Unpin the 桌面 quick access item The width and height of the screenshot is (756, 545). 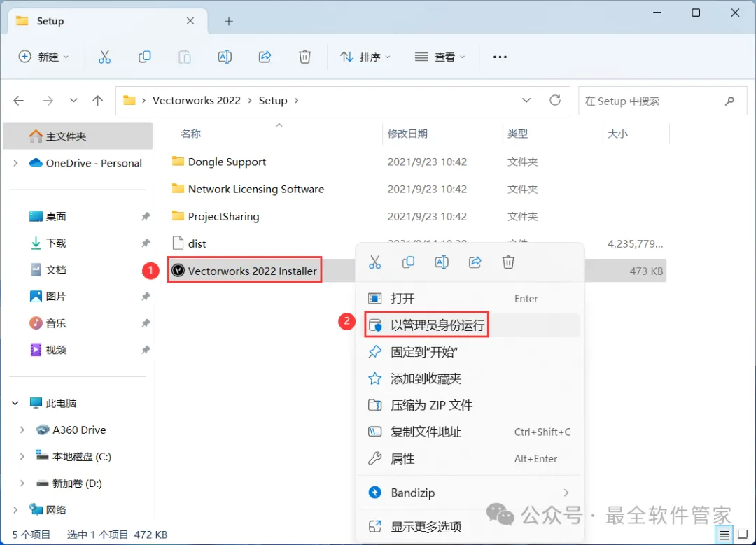pyautogui.click(x=146, y=216)
